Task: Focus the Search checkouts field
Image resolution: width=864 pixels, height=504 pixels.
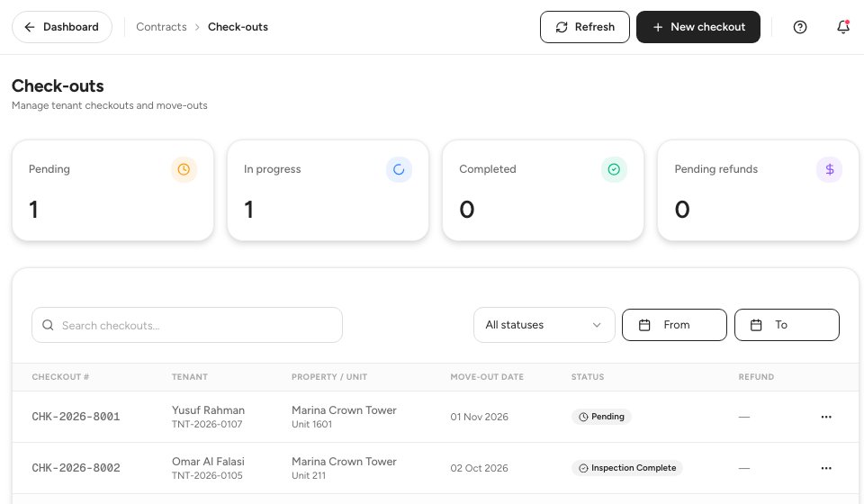Action: click(187, 325)
